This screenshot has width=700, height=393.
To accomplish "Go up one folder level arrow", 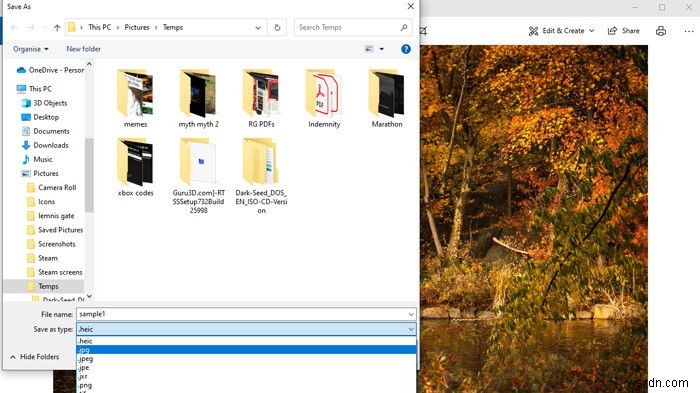I will point(57,28).
